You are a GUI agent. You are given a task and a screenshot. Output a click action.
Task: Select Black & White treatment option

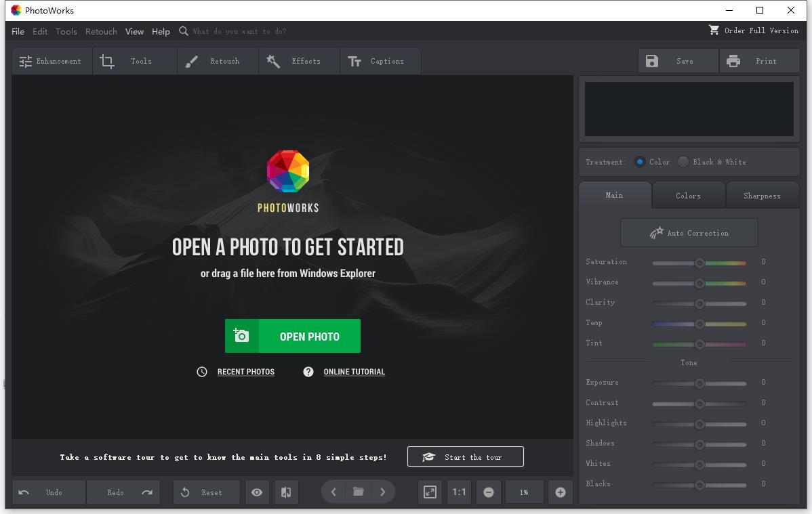683,162
